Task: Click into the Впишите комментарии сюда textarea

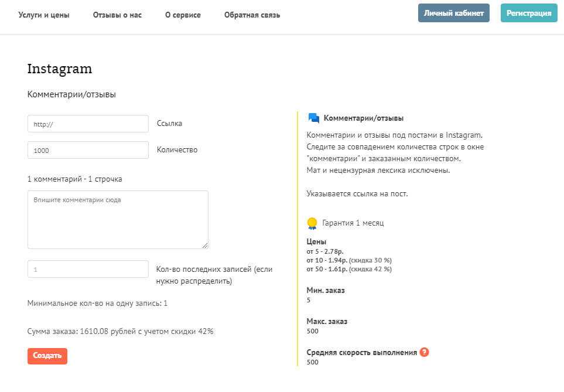Action: pos(118,220)
